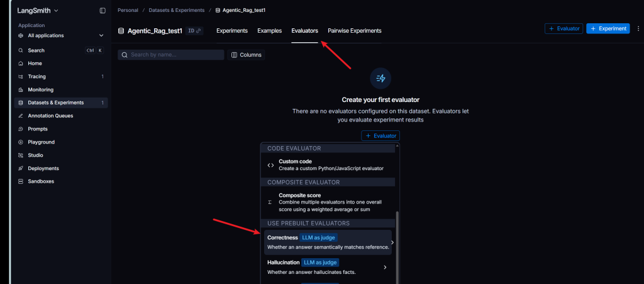Expand the All applications selector
The height and width of the screenshot is (284, 644).
(x=61, y=36)
